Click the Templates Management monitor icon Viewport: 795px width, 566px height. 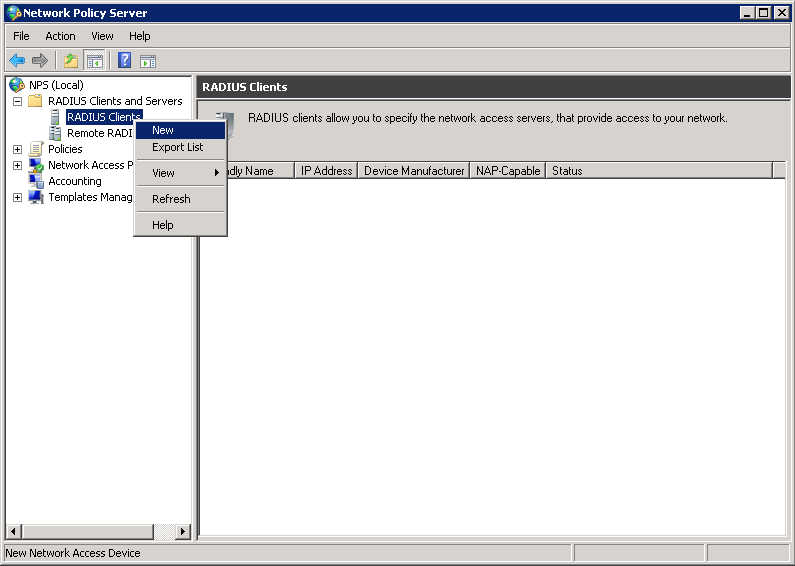[36, 197]
